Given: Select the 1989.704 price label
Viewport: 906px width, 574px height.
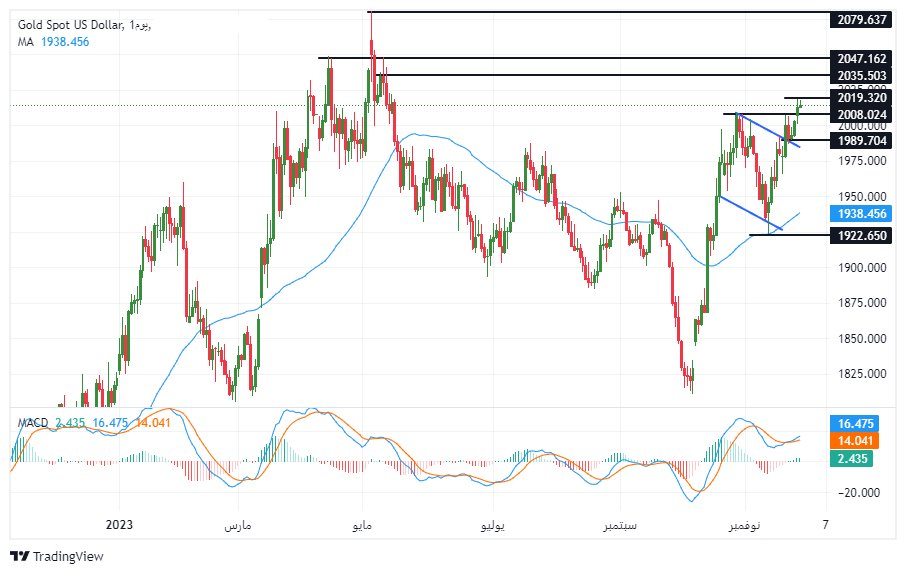Looking at the screenshot, I should (x=862, y=140).
